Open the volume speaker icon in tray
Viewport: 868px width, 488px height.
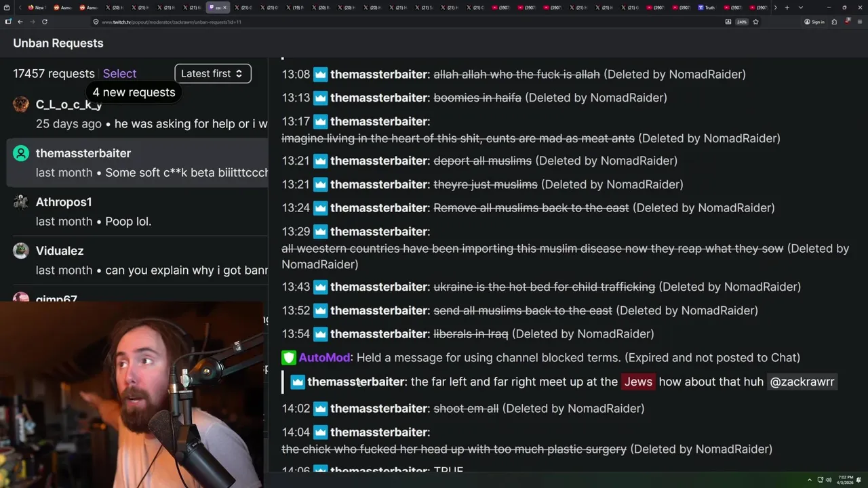pos(828,480)
